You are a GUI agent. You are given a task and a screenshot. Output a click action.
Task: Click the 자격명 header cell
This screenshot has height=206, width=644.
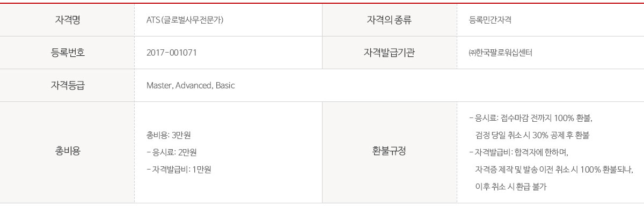pos(67,20)
